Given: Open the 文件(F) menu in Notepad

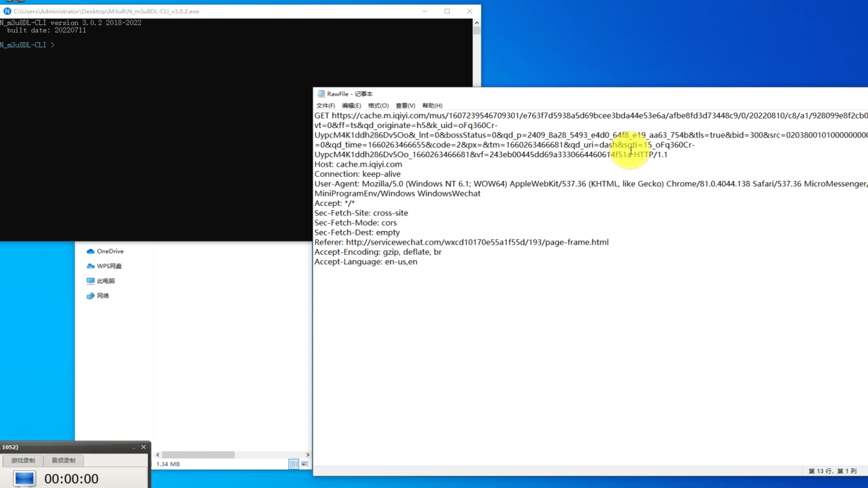Looking at the screenshot, I should (325, 106).
